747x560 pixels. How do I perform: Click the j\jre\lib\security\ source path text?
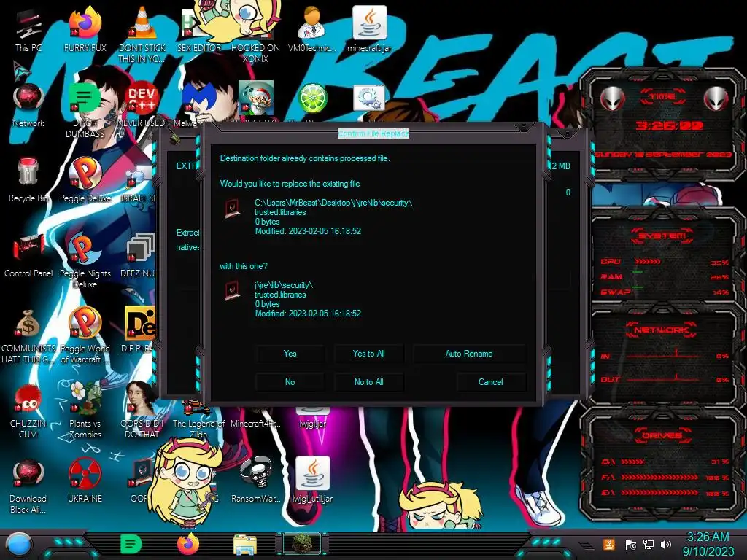tap(284, 285)
